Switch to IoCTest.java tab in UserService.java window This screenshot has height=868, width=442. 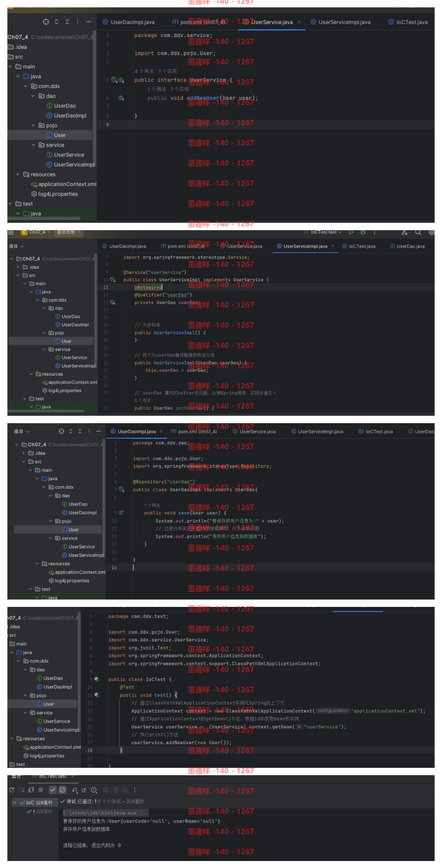tap(408, 22)
